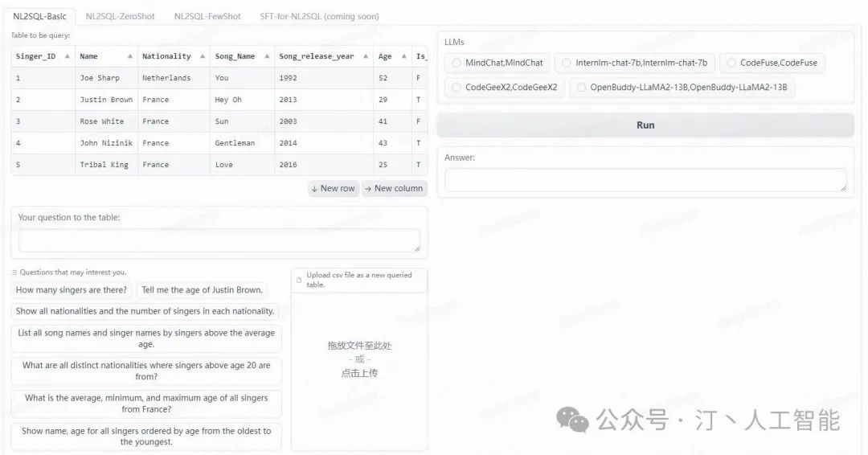Select release year cell '1992'
The width and height of the screenshot is (868, 455).
[324, 78]
